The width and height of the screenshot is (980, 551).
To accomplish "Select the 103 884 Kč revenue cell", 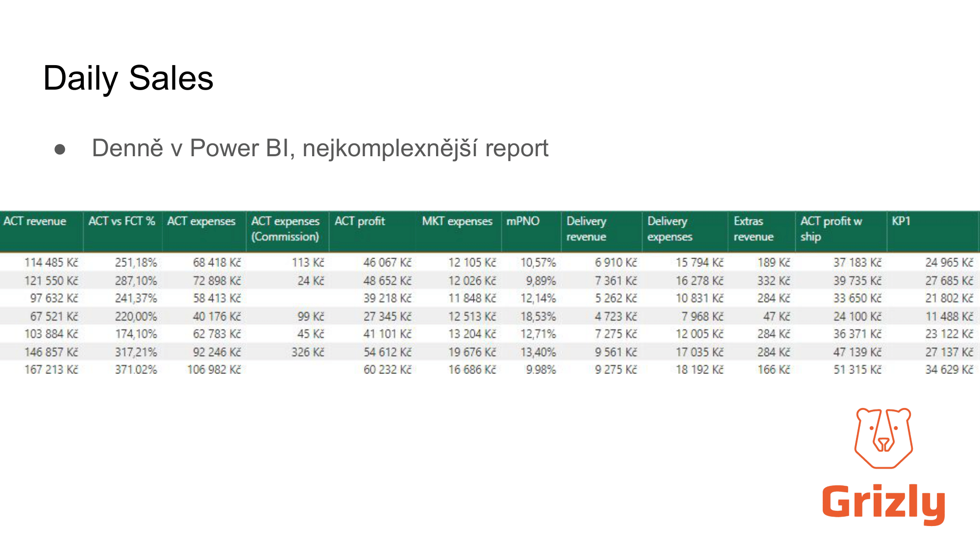I will click(x=51, y=334).
